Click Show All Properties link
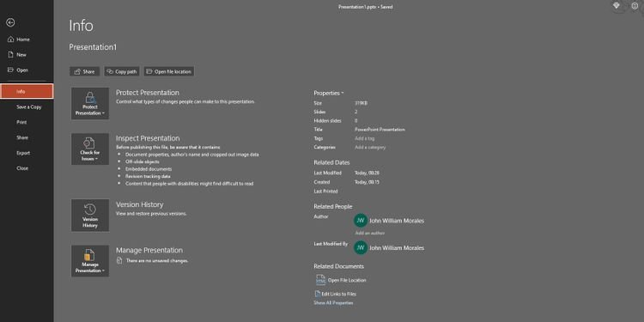This screenshot has width=644, height=322. tap(333, 303)
